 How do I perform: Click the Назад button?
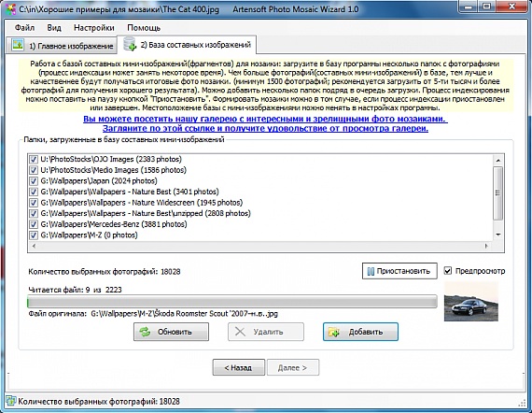(239, 367)
